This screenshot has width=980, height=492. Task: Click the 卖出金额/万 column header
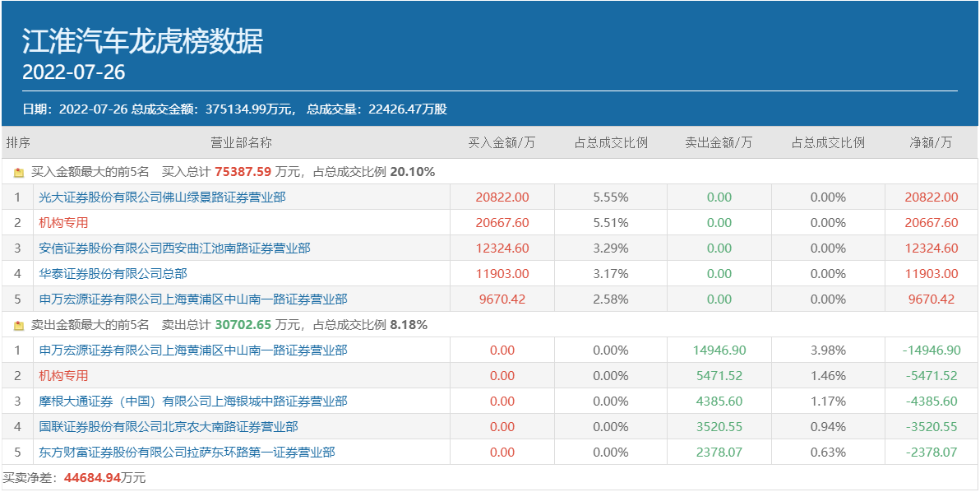(719, 142)
